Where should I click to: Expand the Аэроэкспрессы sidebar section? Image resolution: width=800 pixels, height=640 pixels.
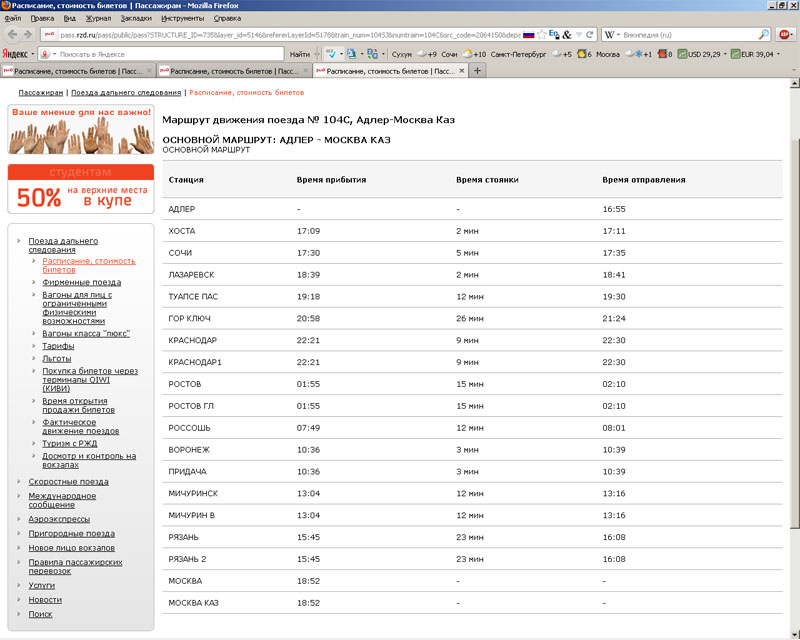pyautogui.click(x=58, y=519)
